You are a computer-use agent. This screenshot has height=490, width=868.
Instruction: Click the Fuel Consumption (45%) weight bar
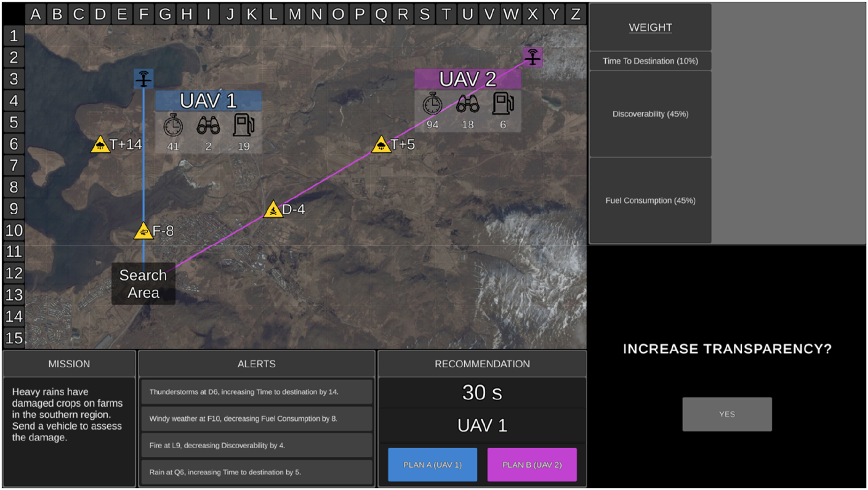[x=650, y=200]
